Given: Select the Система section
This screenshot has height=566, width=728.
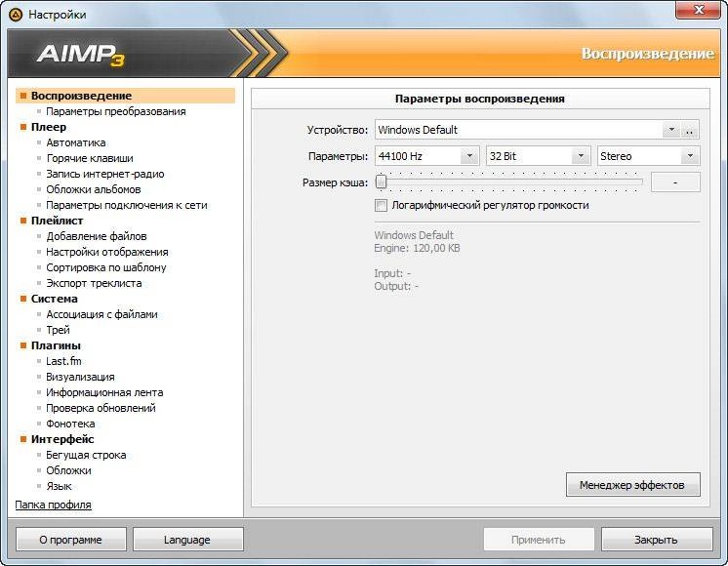Looking at the screenshot, I should (x=55, y=299).
